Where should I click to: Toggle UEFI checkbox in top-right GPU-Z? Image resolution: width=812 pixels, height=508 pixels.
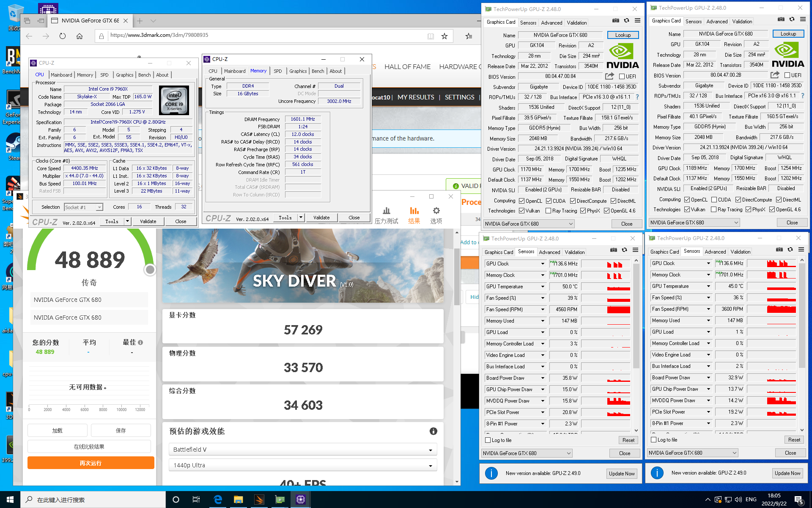pyautogui.click(x=787, y=75)
